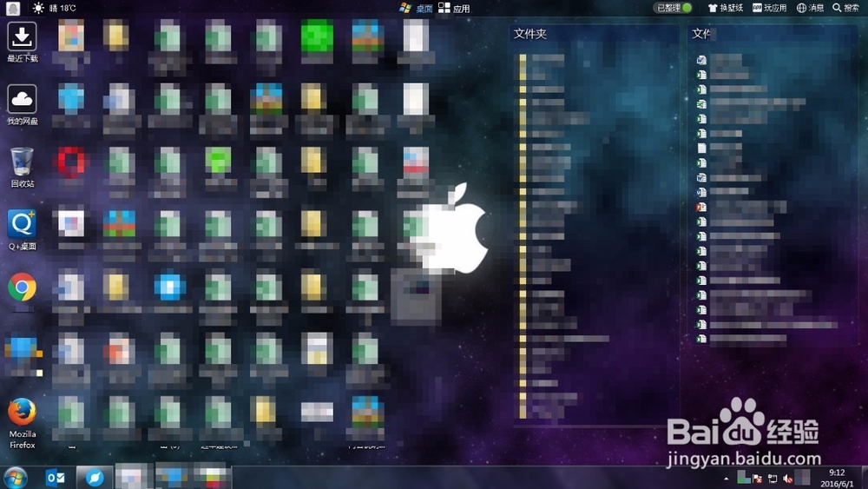Open the taskbar clock showing 9:12

[x=837, y=478]
